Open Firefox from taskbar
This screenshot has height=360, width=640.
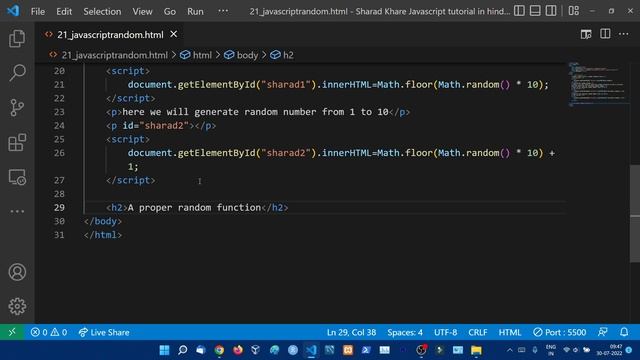click(238, 350)
